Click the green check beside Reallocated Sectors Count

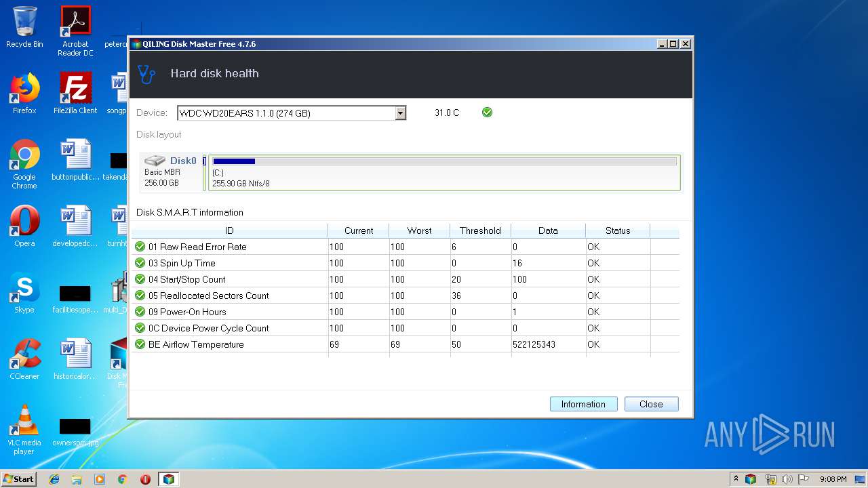click(x=140, y=296)
